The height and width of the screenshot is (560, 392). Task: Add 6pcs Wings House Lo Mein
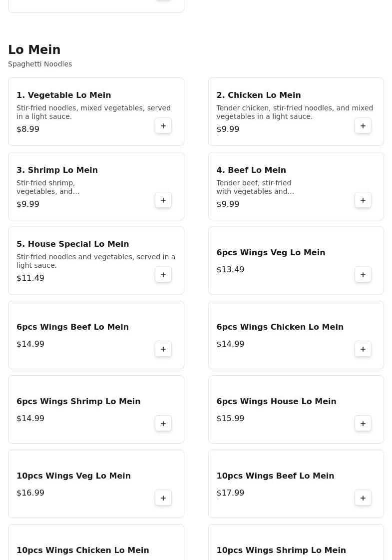pos(363,424)
